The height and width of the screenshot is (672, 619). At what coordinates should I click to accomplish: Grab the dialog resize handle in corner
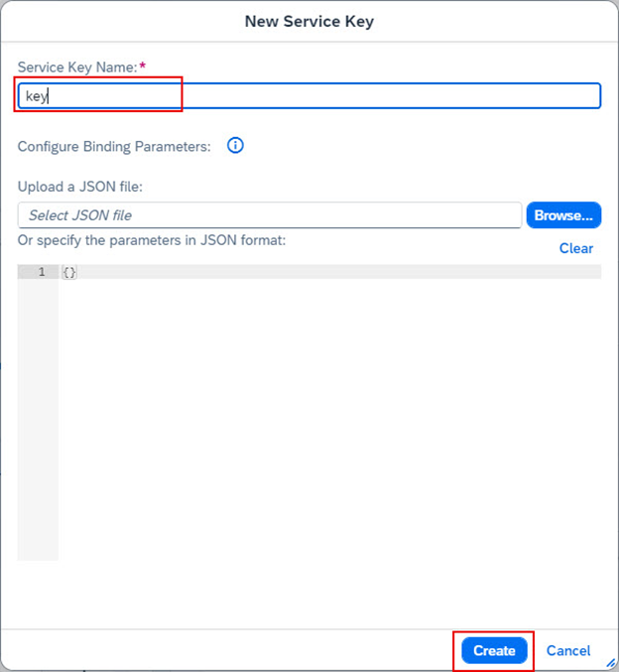(611, 664)
